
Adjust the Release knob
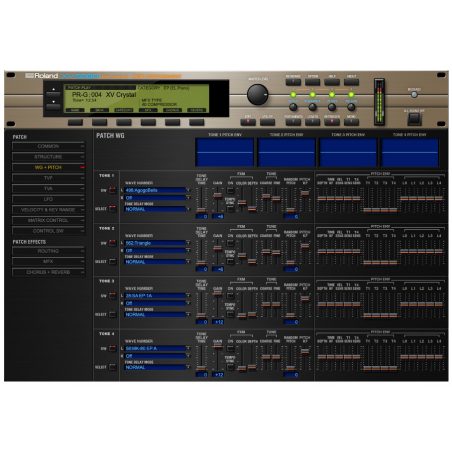click(351, 107)
